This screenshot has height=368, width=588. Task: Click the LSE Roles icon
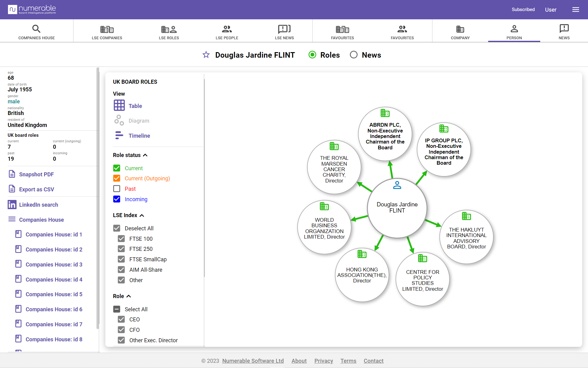pos(169,29)
